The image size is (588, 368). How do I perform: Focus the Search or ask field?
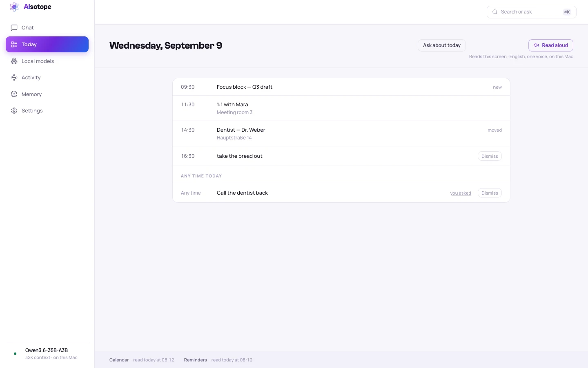pos(531,12)
